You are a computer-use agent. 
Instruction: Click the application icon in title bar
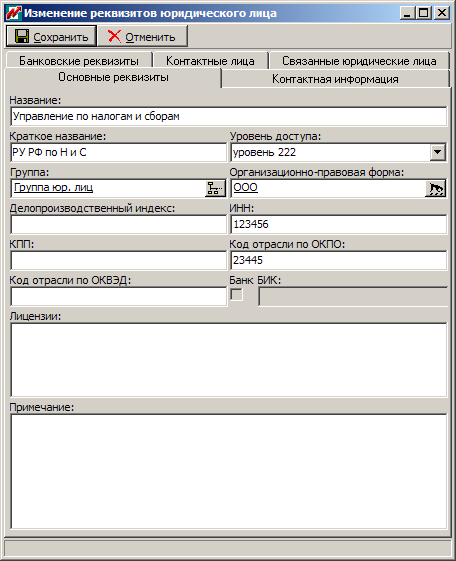pyautogui.click(x=14, y=13)
